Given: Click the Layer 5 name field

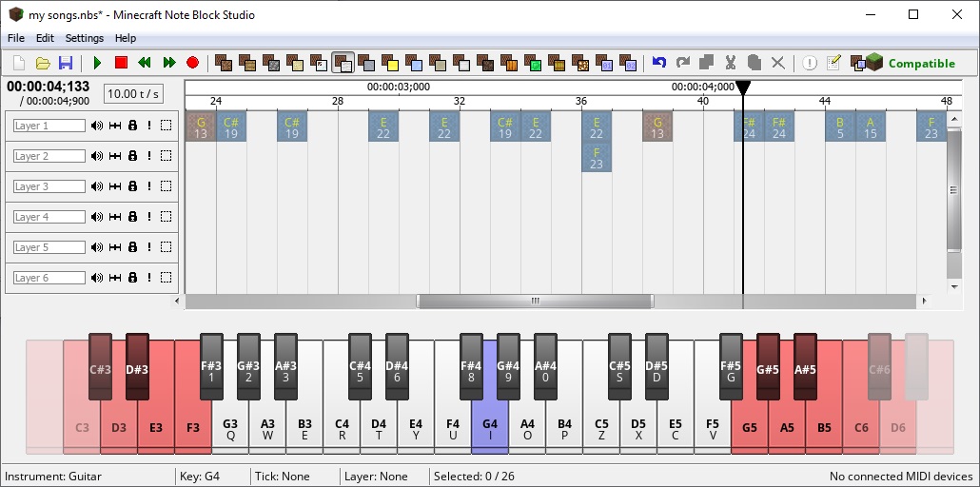Looking at the screenshot, I should [x=49, y=247].
